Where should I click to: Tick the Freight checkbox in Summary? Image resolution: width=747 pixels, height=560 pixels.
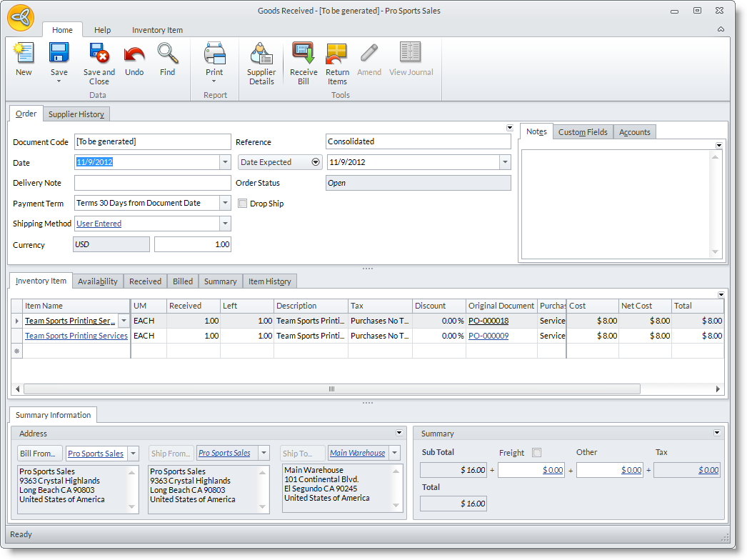[x=537, y=452]
